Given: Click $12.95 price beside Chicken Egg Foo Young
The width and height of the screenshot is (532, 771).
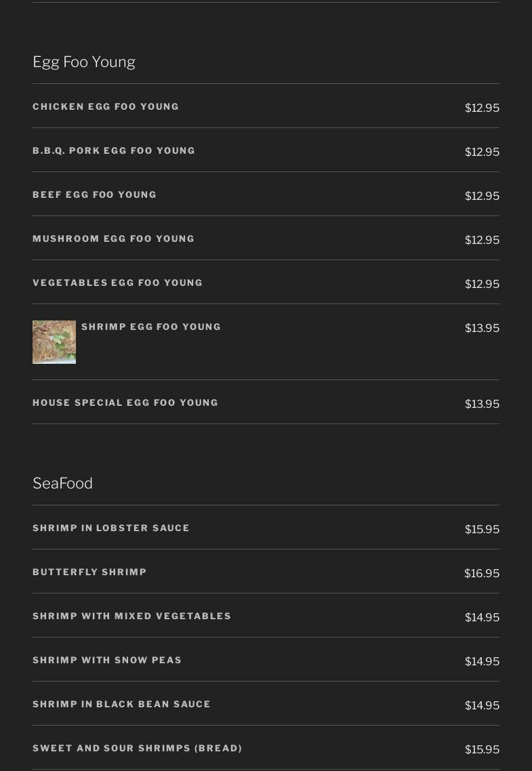Looking at the screenshot, I should click(483, 108).
